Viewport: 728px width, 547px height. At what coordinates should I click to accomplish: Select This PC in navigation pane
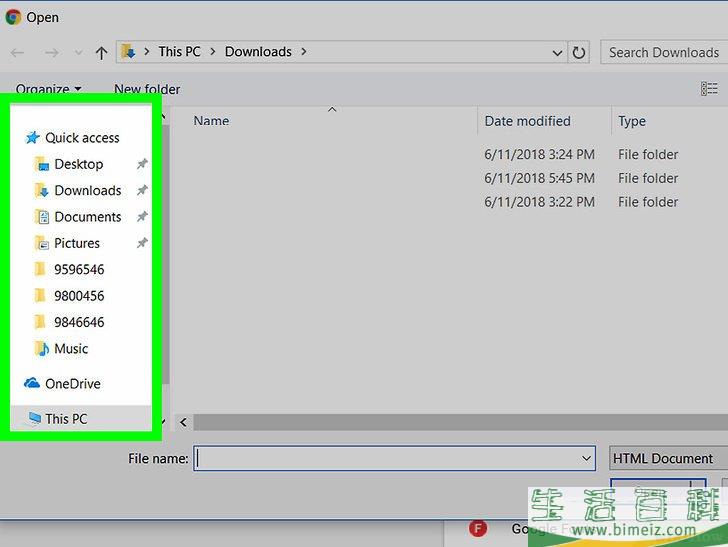[x=66, y=418]
